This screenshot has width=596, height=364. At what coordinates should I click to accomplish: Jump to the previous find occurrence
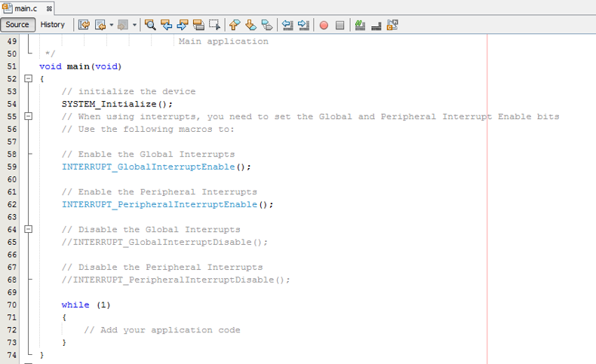pyautogui.click(x=166, y=25)
